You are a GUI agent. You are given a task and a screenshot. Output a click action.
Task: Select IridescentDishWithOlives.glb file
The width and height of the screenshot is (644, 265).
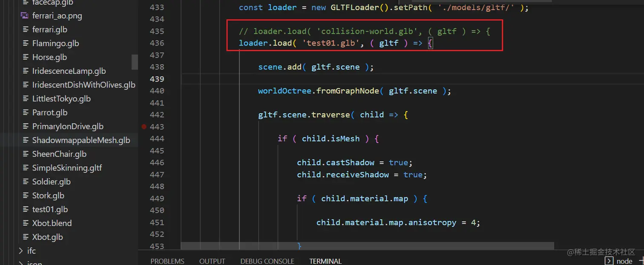click(x=83, y=85)
